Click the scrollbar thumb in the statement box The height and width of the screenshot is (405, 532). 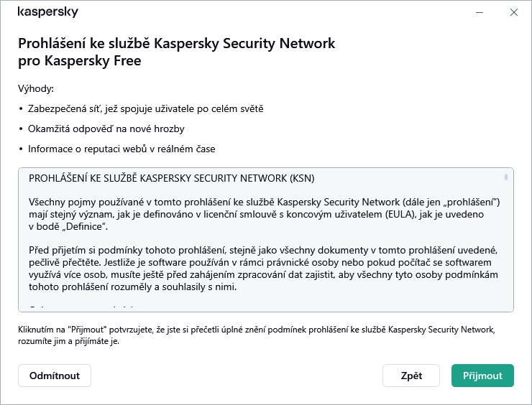[x=506, y=177]
